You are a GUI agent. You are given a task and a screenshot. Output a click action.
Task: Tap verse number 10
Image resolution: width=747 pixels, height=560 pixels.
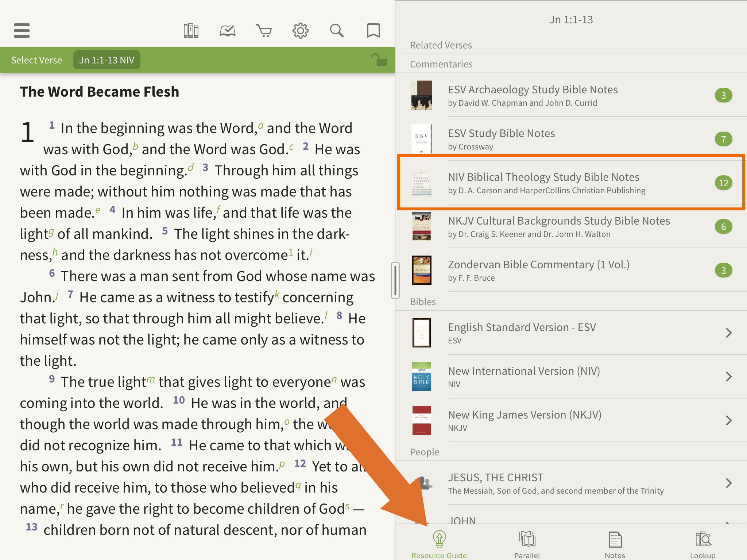(x=179, y=400)
